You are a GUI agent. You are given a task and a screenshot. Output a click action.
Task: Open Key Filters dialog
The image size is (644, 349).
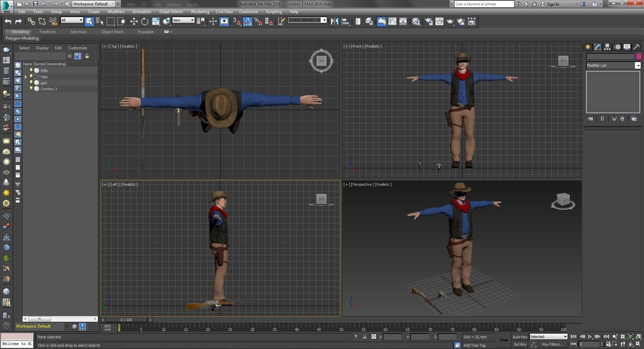pyautogui.click(x=553, y=344)
